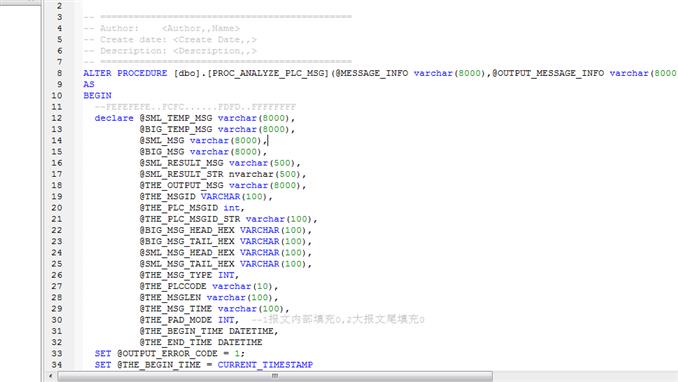The width and height of the screenshot is (678, 382).
Task: Click line number 20 in gutter
Action: pyautogui.click(x=57, y=208)
